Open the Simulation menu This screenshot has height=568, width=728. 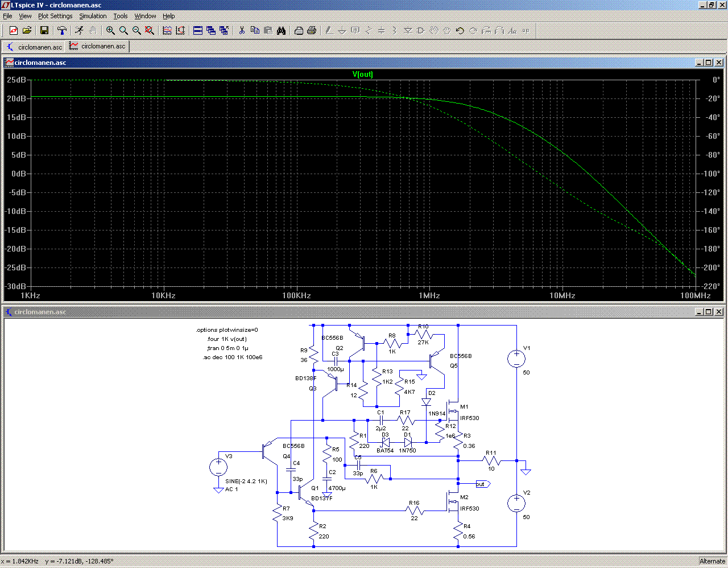pyautogui.click(x=93, y=16)
